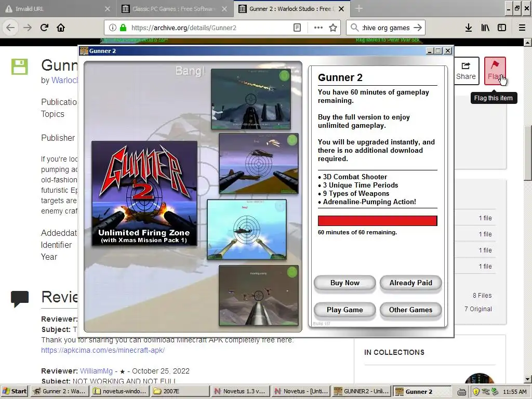Viewport: 532px width, 399px height.
Task: Click the on-screen keyboard tray icon
Action: click(462, 392)
